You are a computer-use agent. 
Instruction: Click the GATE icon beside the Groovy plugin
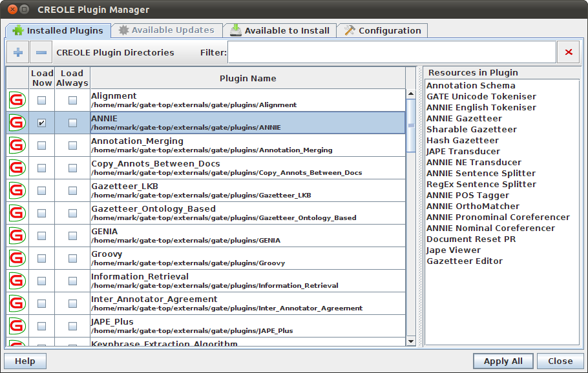[x=17, y=258]
